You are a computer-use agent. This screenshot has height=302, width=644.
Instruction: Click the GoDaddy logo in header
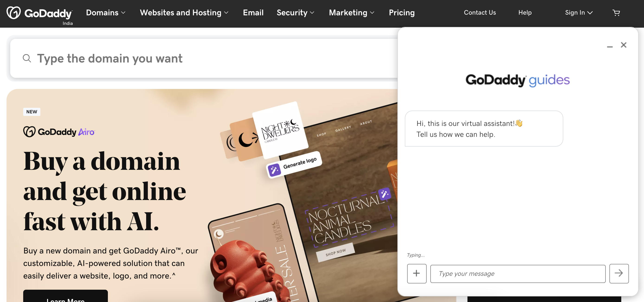tap(39, 13)
